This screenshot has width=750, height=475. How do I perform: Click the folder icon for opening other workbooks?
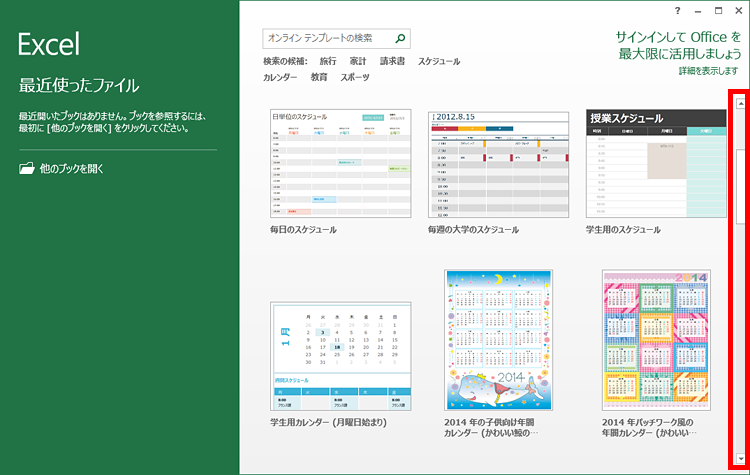pyautogui.click(x=27, y=168)
